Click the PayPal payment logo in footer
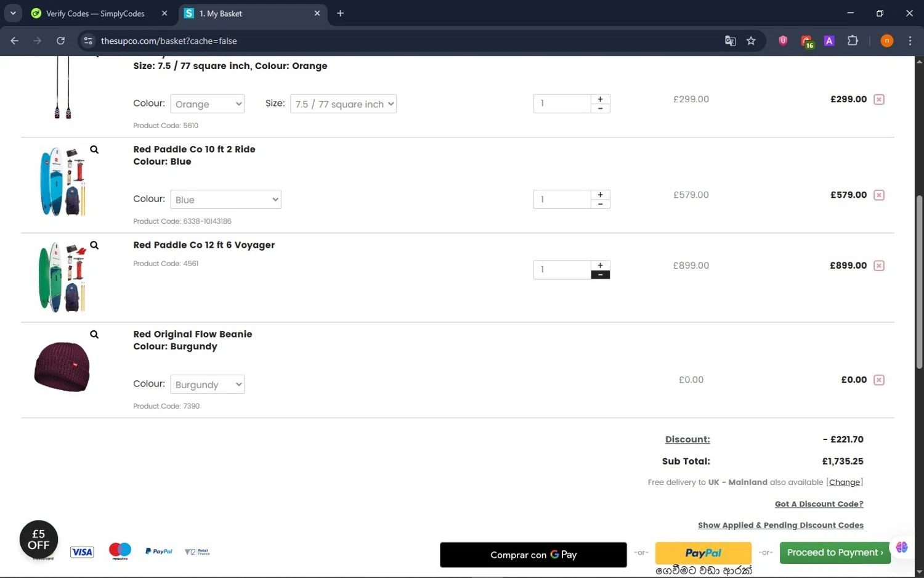 click(x=159, y=552)
